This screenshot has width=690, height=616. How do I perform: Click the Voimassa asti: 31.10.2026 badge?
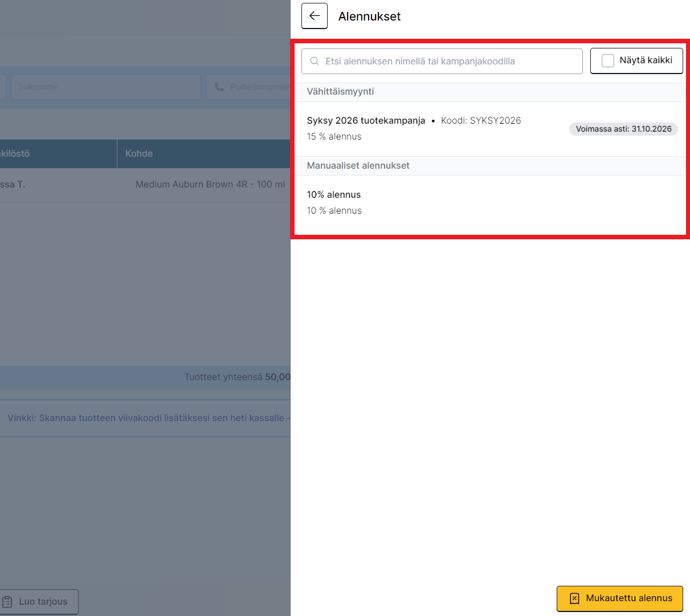pos(623,129)
